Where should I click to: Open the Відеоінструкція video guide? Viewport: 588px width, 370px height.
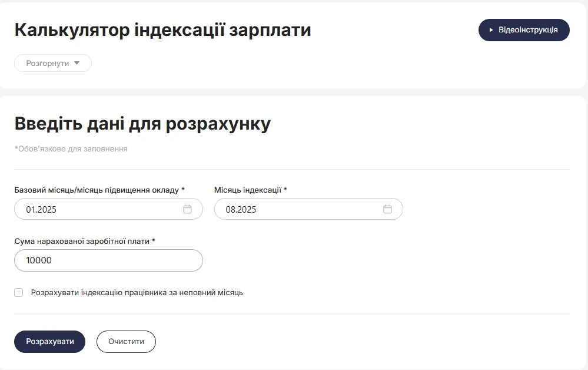524,30
